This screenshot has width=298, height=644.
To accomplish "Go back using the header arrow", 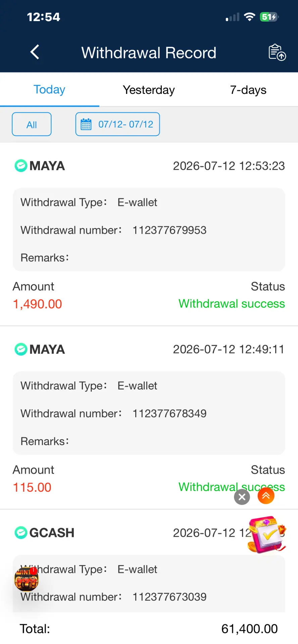I will coord(35,52).
